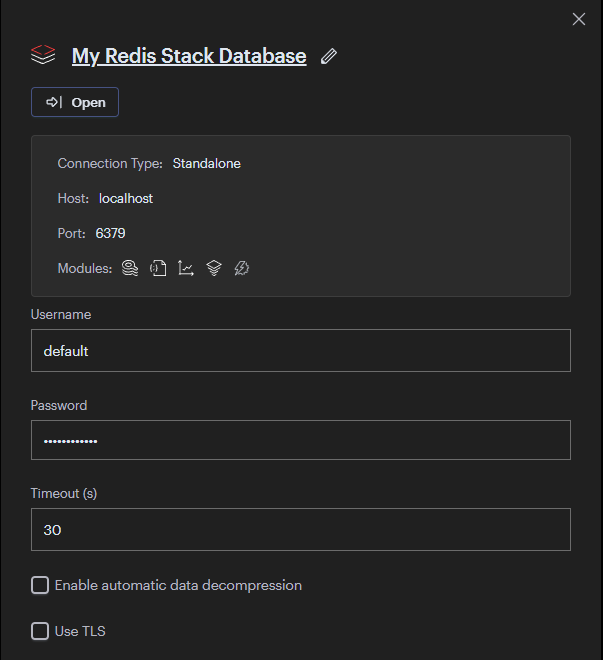The image size is (603, 660).
Task: Focus the Password input field
Action: (x=301, y=440)
